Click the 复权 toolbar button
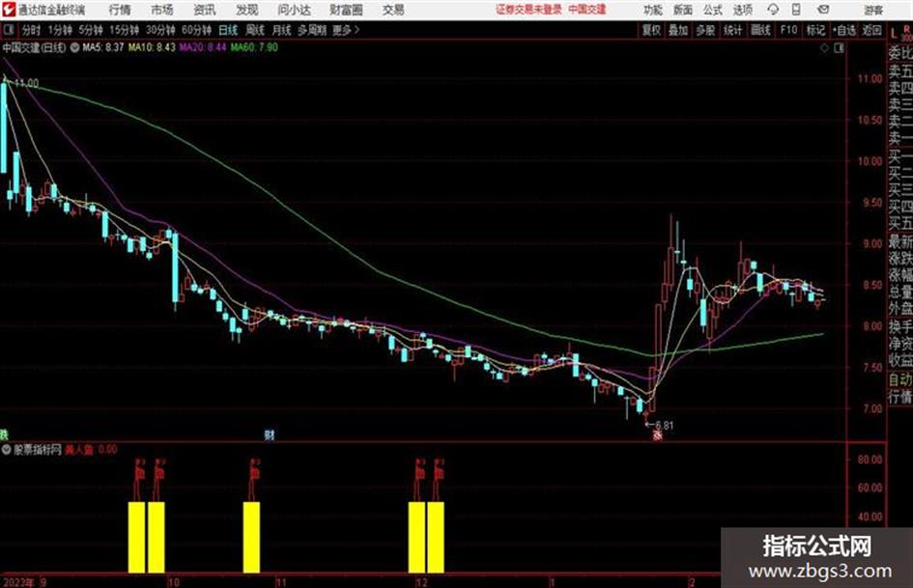913x588 pixels. (651, 30)
